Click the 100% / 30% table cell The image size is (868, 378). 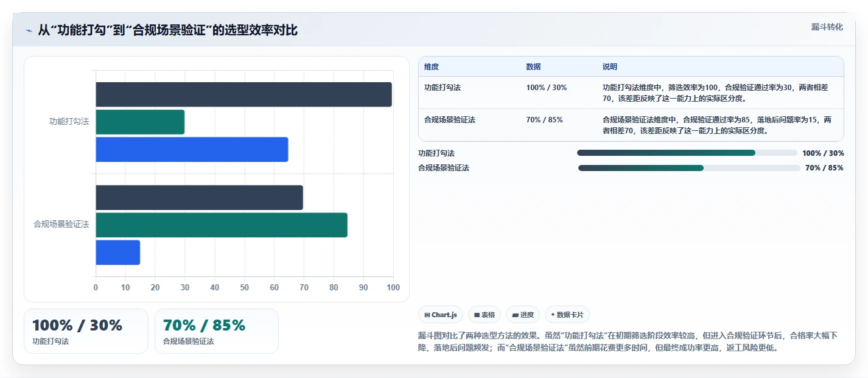click(546, 88)
